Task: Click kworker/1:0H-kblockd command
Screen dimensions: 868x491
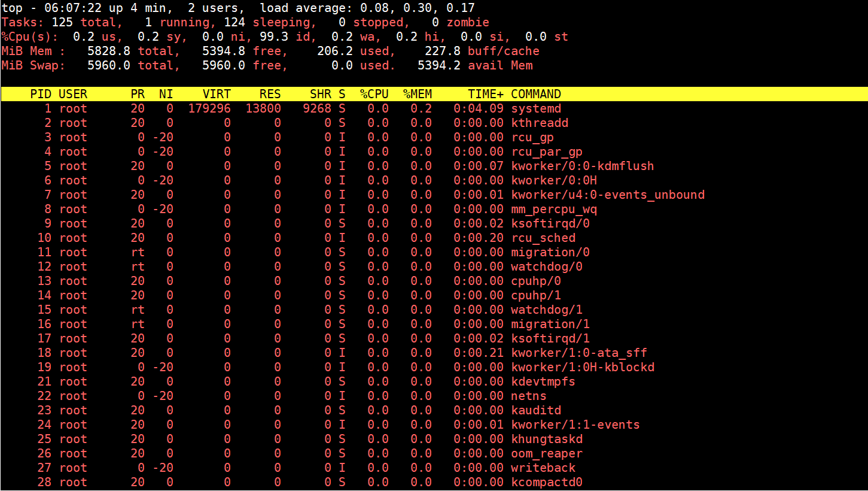Action: 583,367
